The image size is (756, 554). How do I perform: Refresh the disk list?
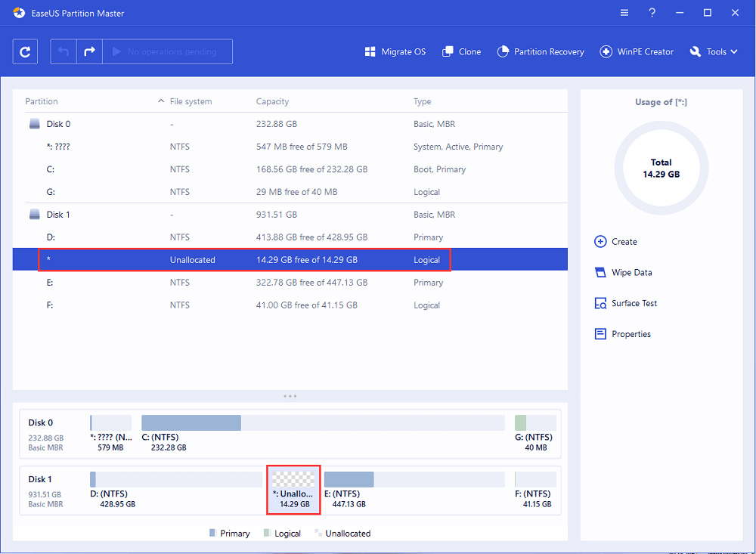pos(25,51)
